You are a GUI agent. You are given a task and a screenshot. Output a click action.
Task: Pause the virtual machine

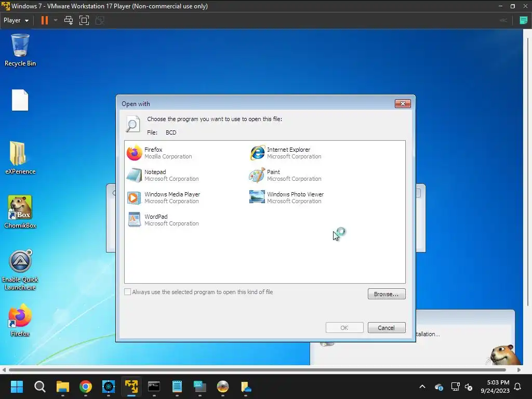pyautogui.click(x=45, y=20)
